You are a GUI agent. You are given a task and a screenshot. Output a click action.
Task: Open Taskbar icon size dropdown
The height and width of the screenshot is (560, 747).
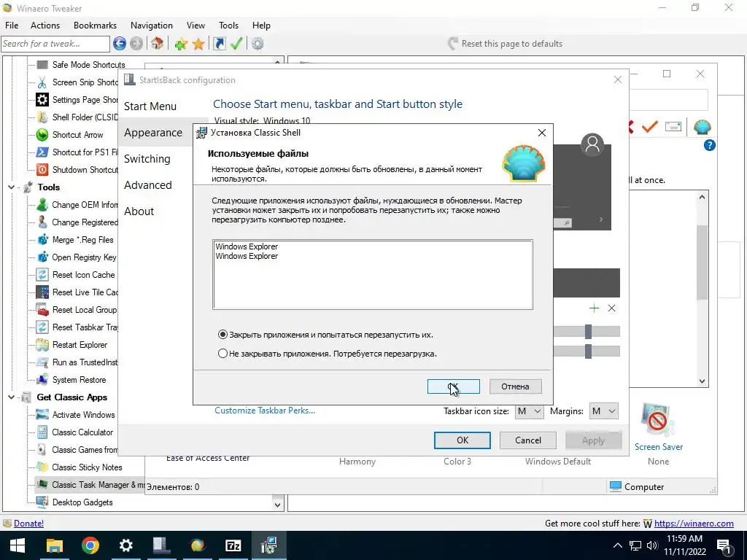[529, 411]
